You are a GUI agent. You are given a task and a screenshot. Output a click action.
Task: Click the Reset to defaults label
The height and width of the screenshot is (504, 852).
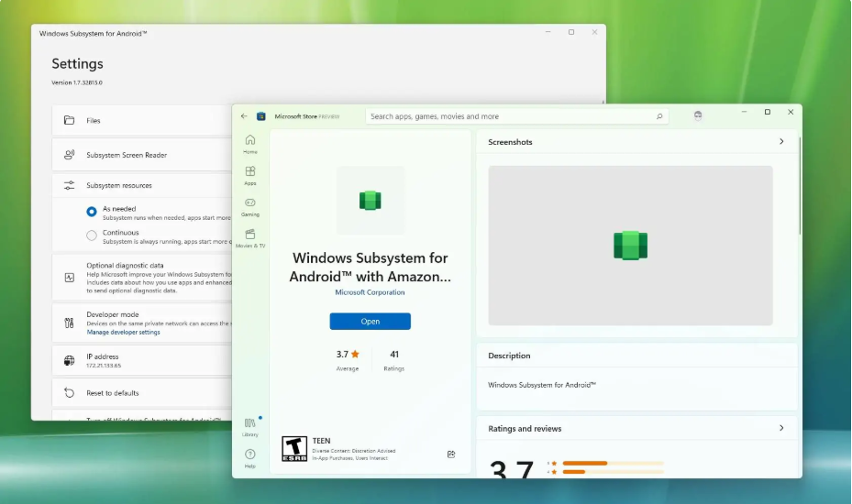click(x=113, y=393)
